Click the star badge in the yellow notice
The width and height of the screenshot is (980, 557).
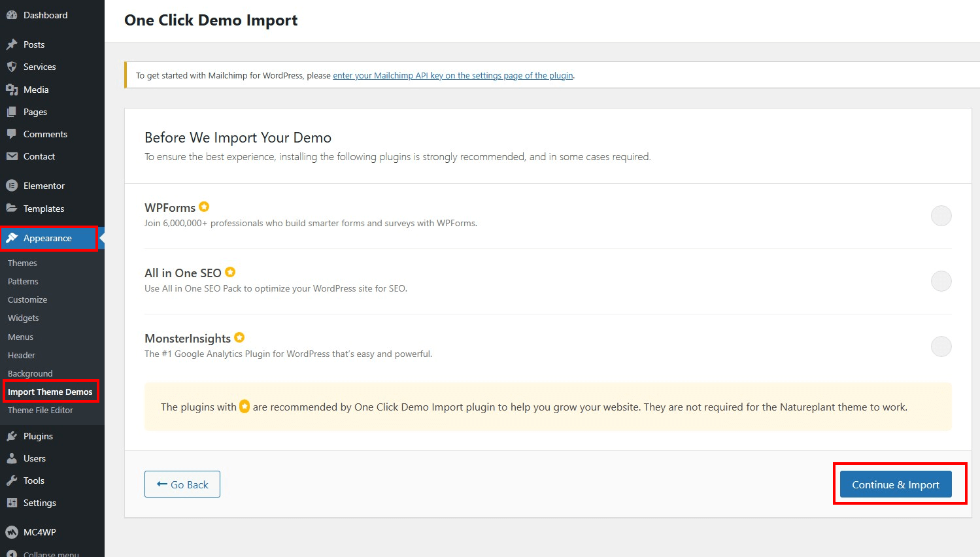click(x=245, y=407)
